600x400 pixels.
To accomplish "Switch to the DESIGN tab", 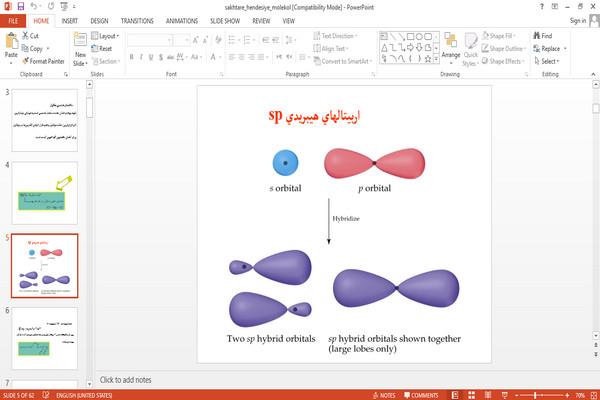I will tap(99, 21).
